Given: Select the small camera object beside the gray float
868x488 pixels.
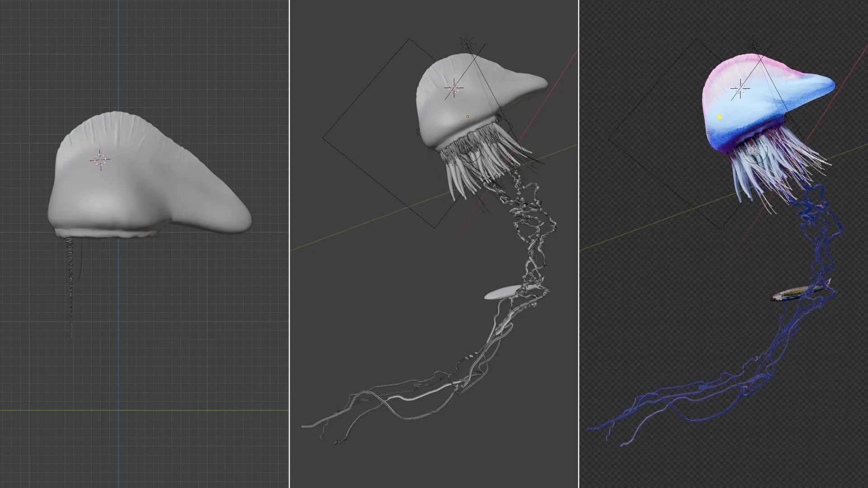Looking at the screenshot, I should pos(498,118).
